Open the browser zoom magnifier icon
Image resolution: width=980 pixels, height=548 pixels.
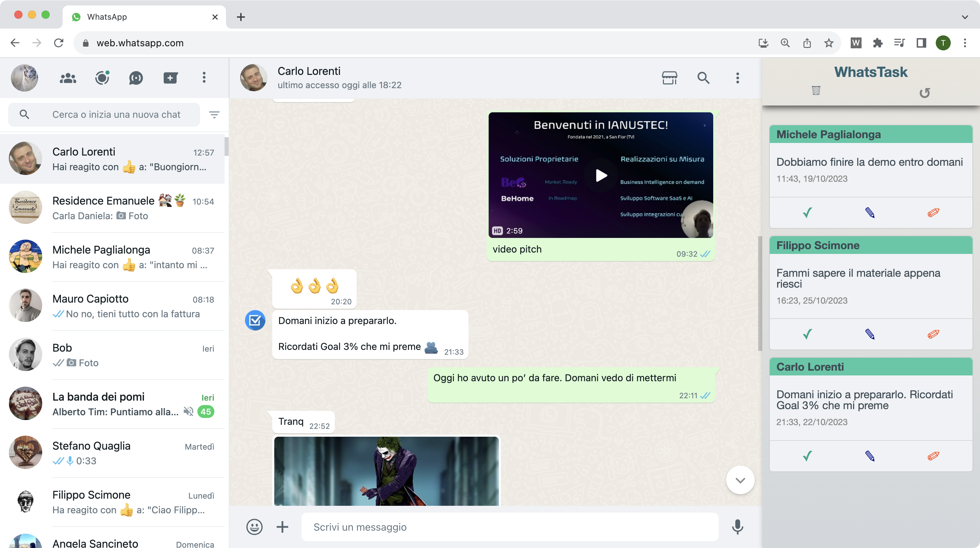[785, 43]
